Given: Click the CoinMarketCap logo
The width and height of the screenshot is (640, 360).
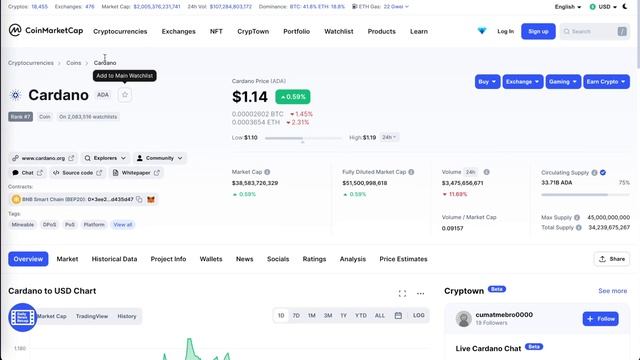Looking at the screenshot, I should tap(46, 30).
